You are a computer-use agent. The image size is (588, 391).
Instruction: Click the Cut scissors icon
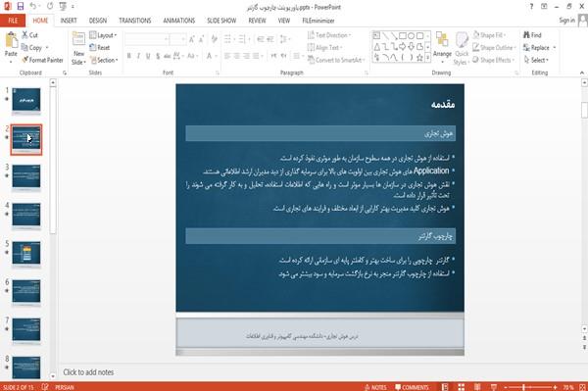pyautogui.click(x=24, y=35)
